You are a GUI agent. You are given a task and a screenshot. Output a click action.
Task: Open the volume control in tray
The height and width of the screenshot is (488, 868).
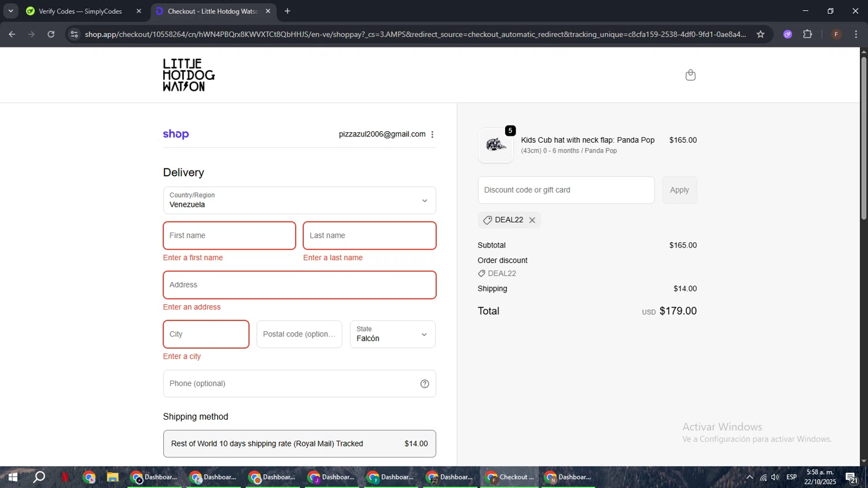point(775,478)
